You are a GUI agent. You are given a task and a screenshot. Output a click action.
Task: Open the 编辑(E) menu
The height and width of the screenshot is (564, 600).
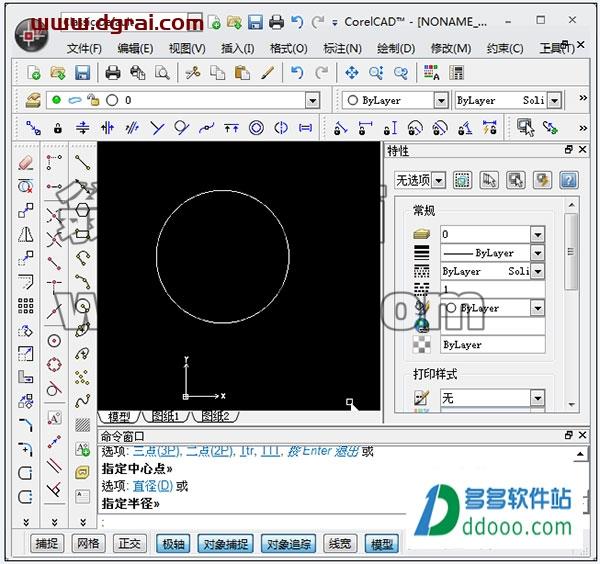pos(135,49)
